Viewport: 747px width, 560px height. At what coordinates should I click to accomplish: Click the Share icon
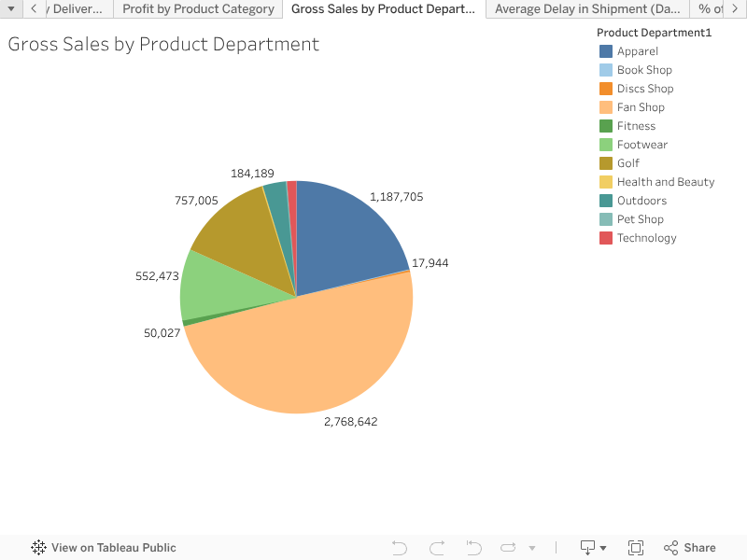(690, 548)
